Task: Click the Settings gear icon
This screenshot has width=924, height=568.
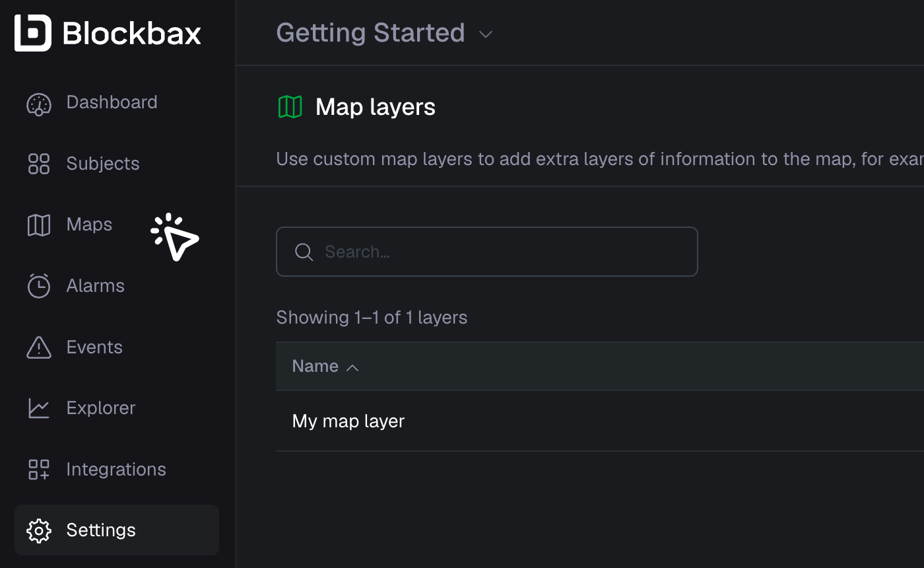Action: pyautogui.click(x=39, y=530)
